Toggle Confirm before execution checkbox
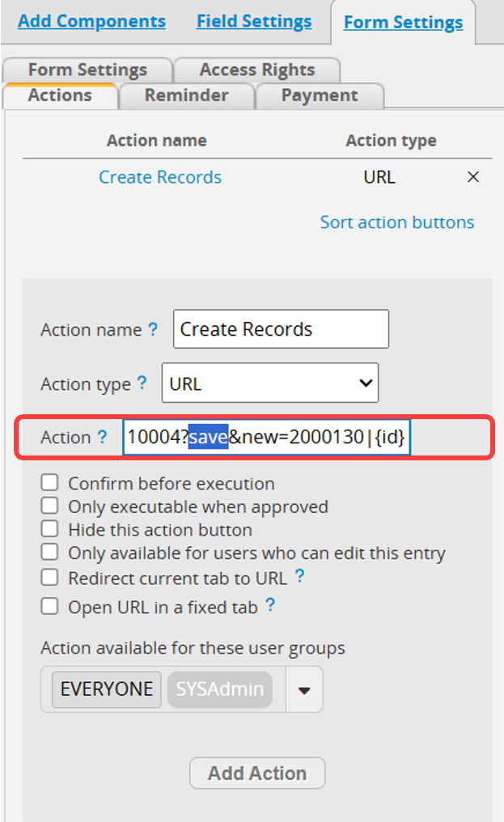Viewport: 504px width, 822px height. (x=50, y=482)
